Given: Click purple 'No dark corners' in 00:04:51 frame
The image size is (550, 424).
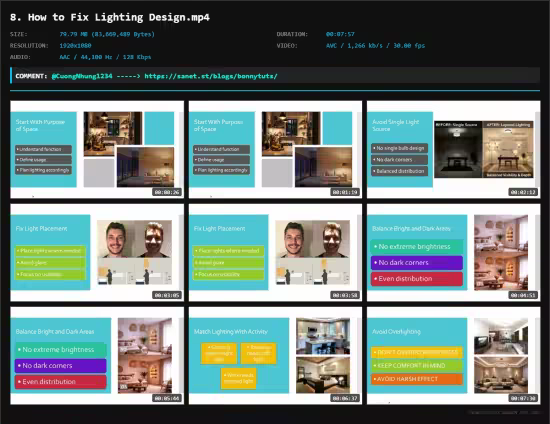Looking at the screenshot, I should 417,263.
